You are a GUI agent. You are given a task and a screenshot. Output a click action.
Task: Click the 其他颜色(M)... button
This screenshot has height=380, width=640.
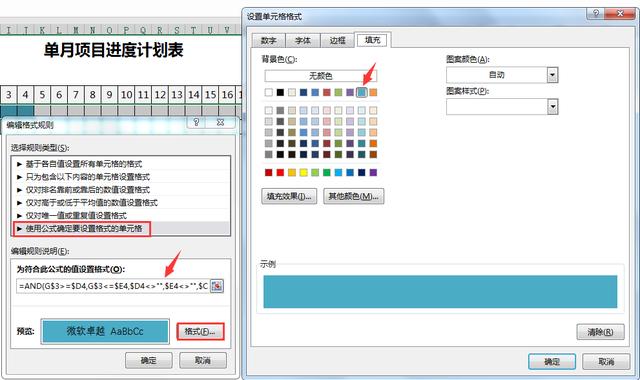(x=353, y=196)
